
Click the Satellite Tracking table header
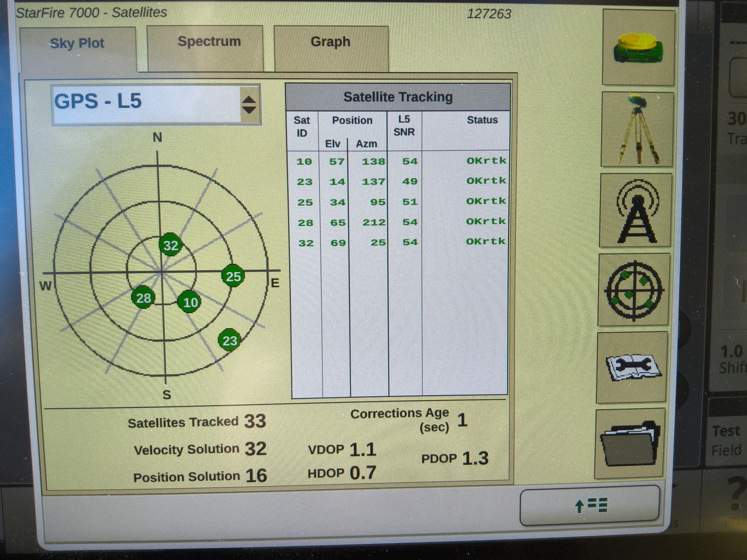pyautogui.click(x=399, y=97)
